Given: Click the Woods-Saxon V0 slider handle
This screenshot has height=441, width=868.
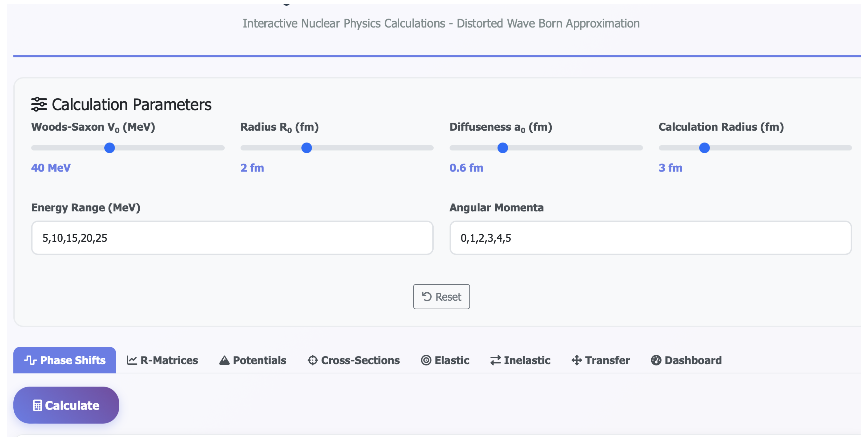Looking at the screenshot, I should (109, 148).
